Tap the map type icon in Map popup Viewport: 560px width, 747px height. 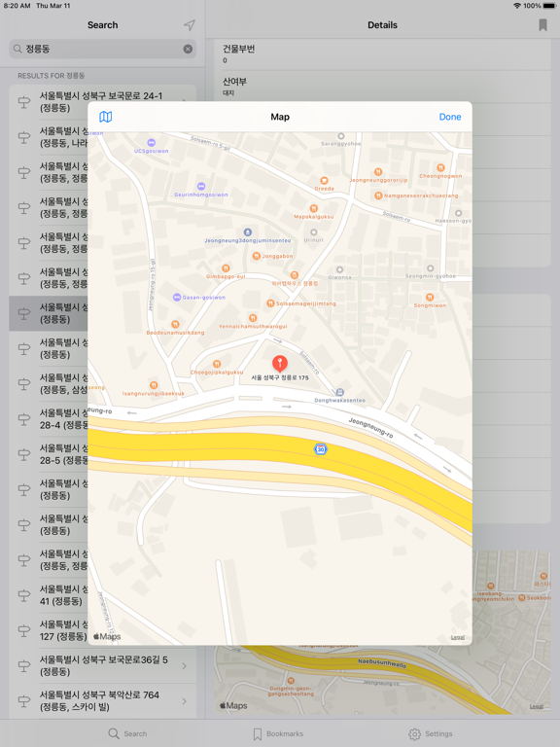[106, 117]
